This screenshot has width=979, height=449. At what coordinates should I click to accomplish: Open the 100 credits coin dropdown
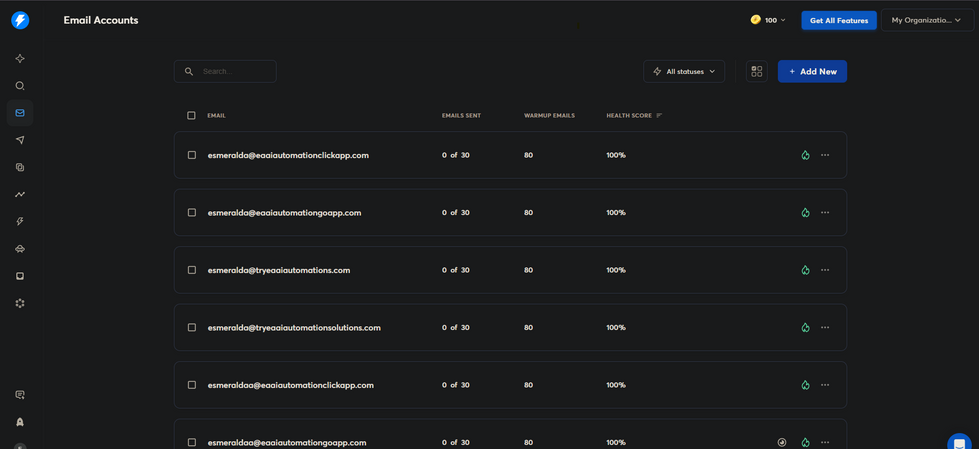pyautogui.click(x=768, y=20)
